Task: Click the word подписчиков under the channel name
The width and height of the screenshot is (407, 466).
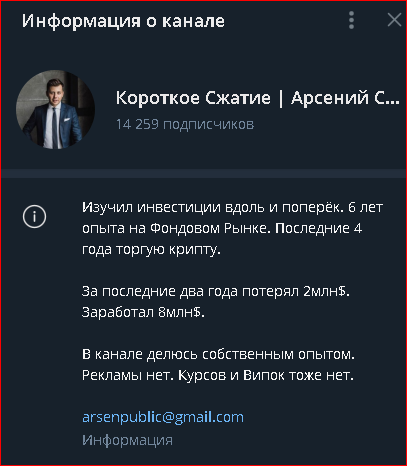Action: coord(209,125)
